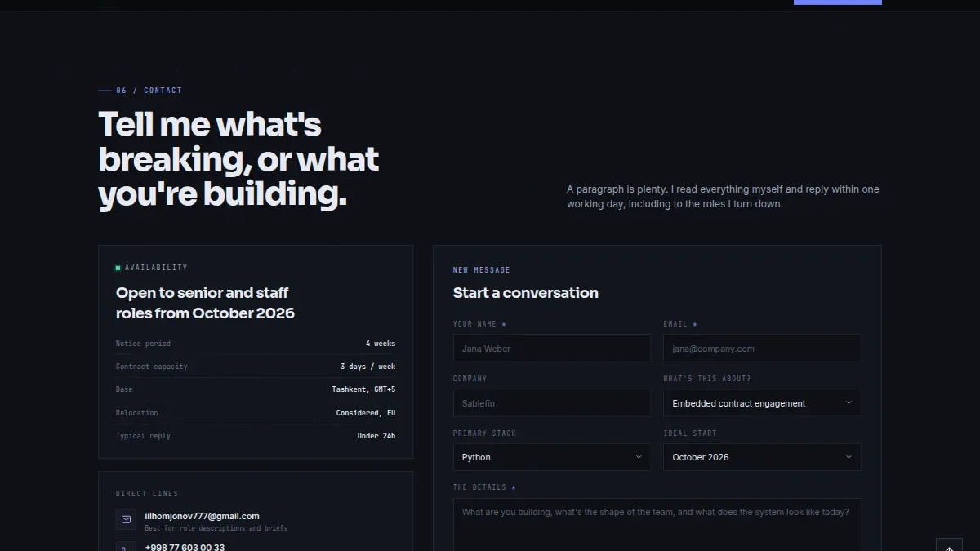Click the Relocation row in availability card
Viewport: 980px width, 551px height.
(256, 413)
